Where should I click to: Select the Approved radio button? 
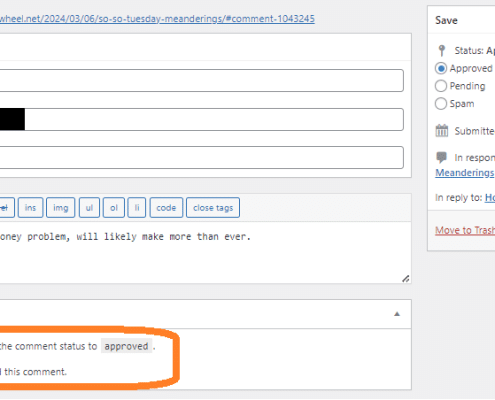[441, 68]
